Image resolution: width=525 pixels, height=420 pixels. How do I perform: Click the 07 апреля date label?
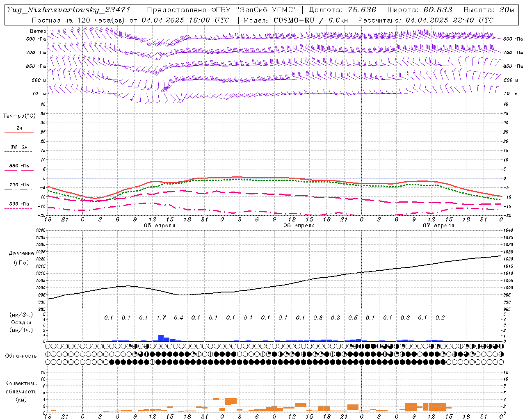click(x=438, y=226)
